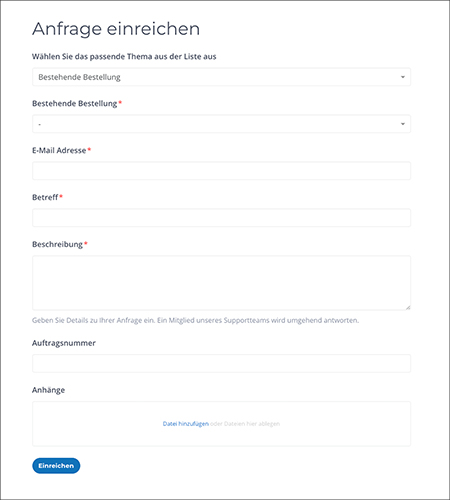This screenshot has height=500, width=450.
Task: Click the Anhänge label text
Action: [48, 390]
